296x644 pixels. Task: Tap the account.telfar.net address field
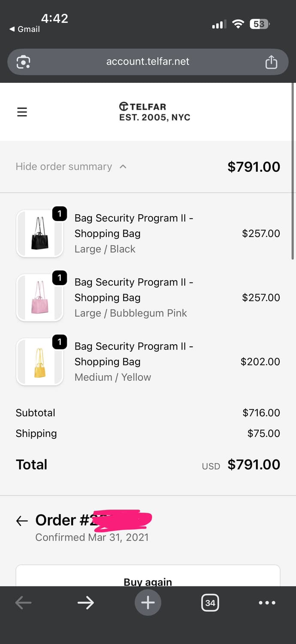[148, 61]
